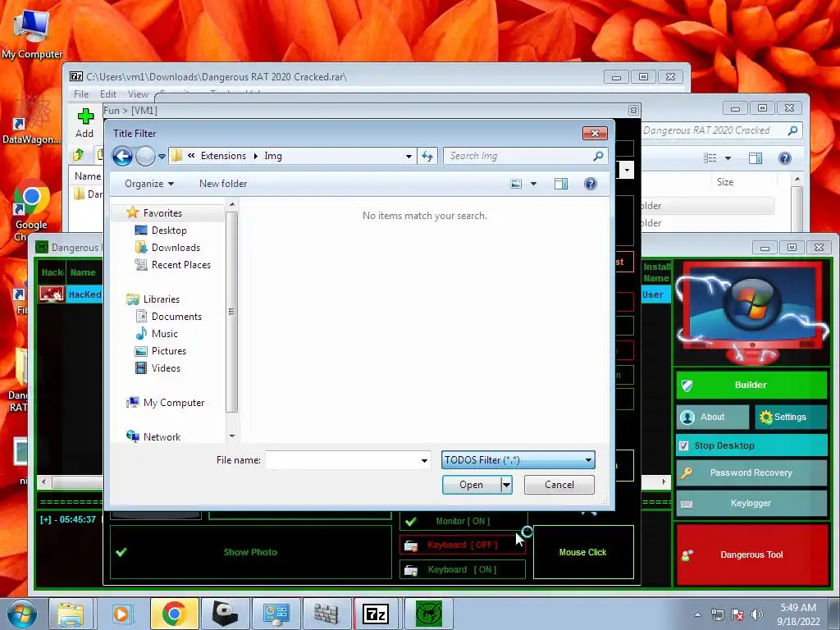Refresh the Img folder listing
The image size is (840, 630).
point(427,156)
